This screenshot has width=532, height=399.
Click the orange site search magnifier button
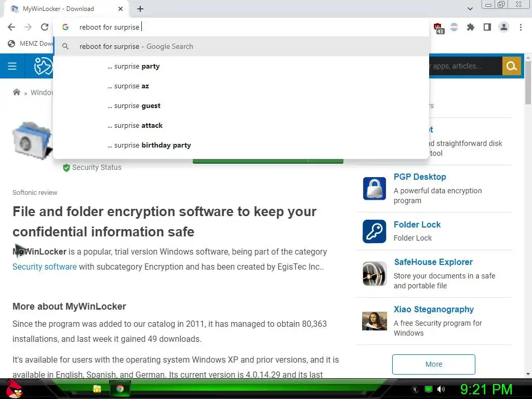(x=512, y=66)
